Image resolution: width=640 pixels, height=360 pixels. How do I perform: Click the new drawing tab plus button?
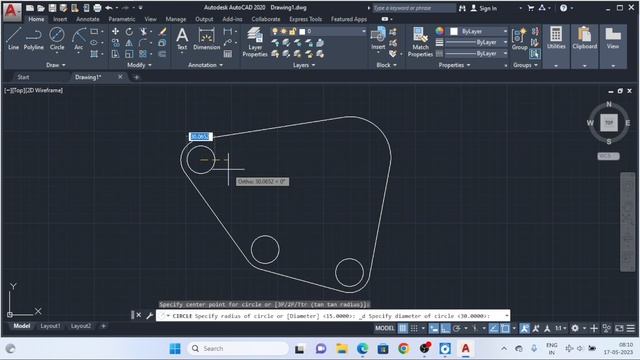pos(136,77)
